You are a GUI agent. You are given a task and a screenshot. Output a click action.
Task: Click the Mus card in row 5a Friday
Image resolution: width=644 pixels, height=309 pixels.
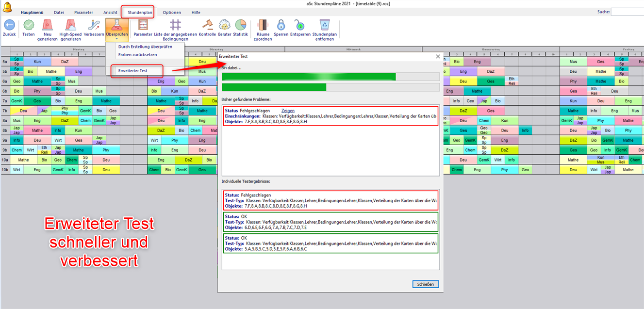(x=574, y=62)
